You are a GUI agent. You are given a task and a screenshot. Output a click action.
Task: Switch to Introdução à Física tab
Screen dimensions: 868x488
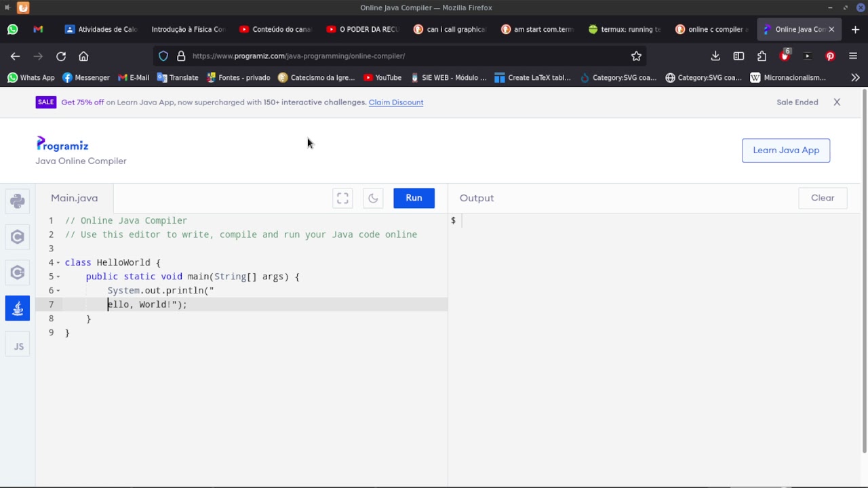pyautogui.click(x=187, y=29)
